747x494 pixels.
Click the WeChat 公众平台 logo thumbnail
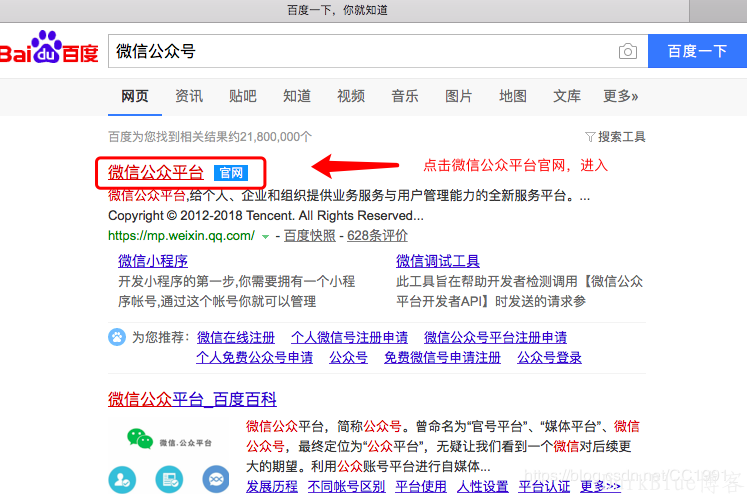click(169, 438)
